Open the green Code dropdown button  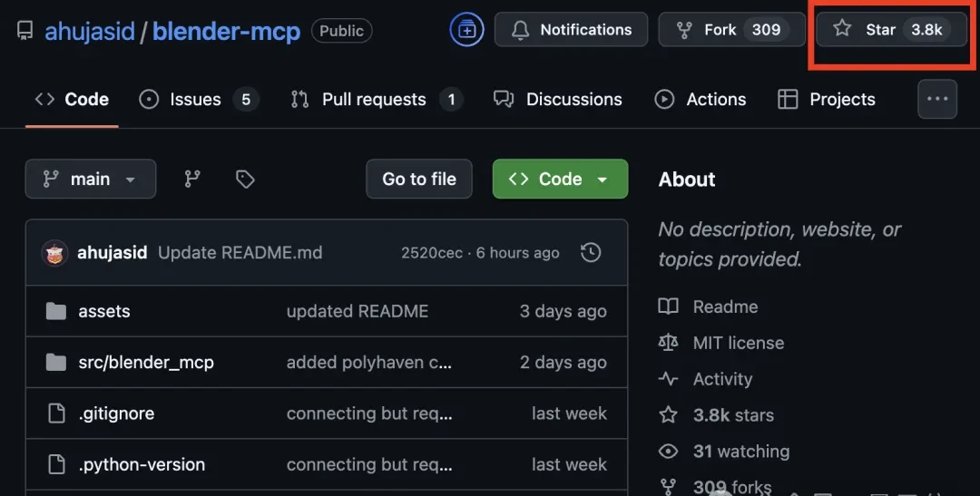[x=560, y=179]
